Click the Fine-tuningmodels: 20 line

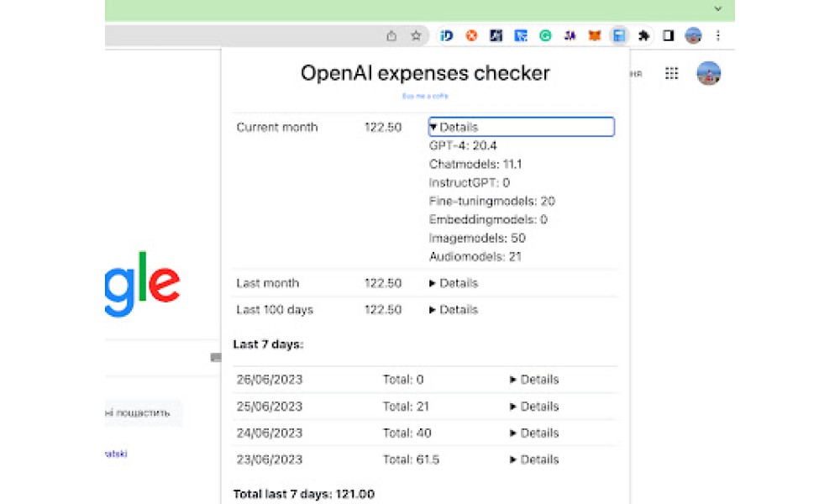[x=492, y=202]
